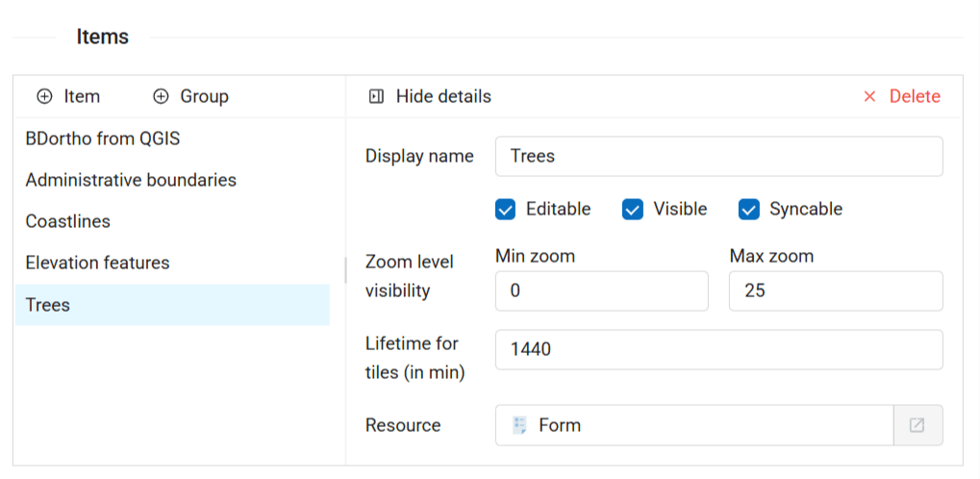Disable the Syncable checkbox

tap(748, 209)
